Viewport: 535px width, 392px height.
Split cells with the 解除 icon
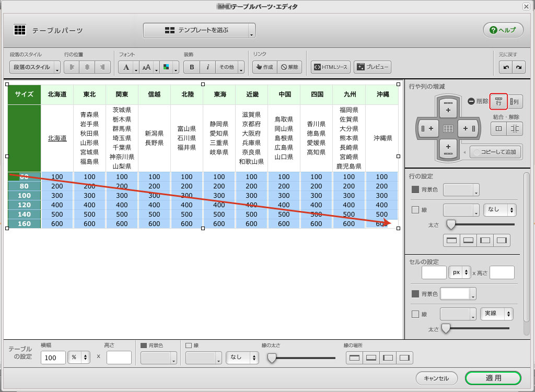click(x=515, y=128)
